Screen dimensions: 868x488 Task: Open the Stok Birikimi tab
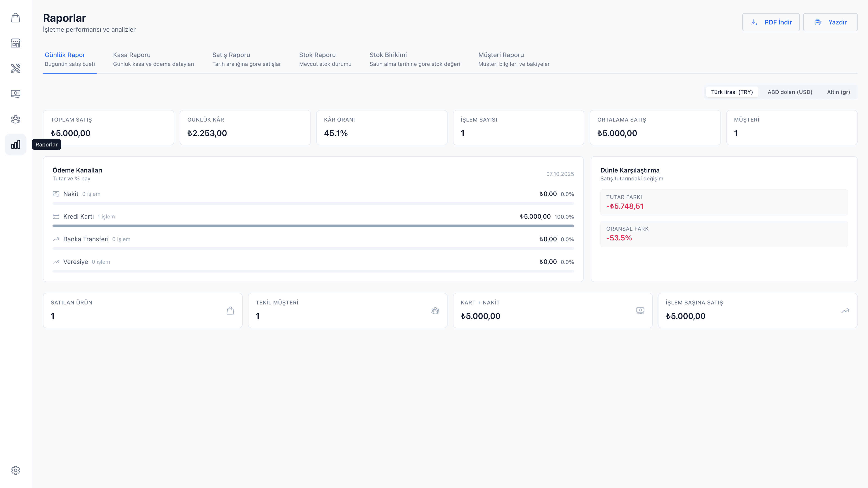[x=415, y=59]
